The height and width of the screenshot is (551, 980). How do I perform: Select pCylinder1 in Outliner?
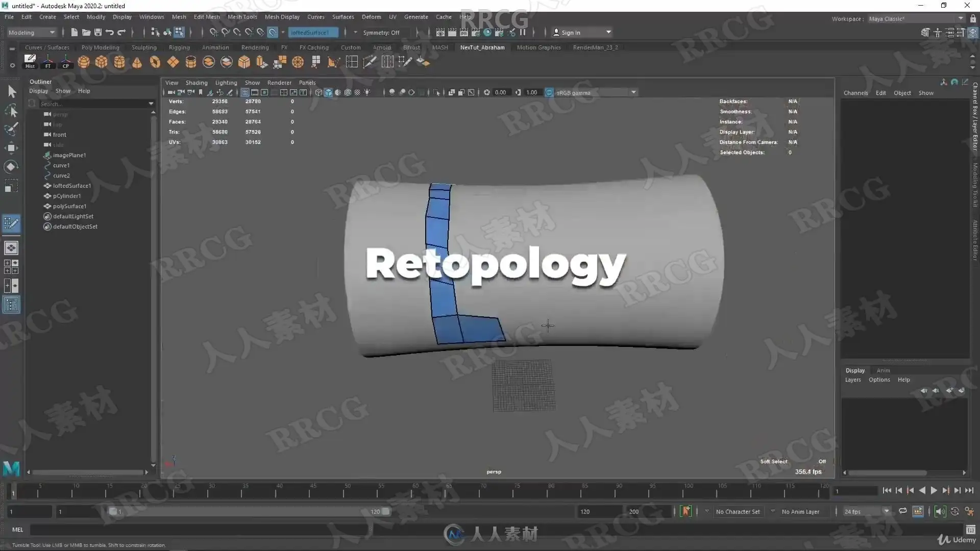66,196
